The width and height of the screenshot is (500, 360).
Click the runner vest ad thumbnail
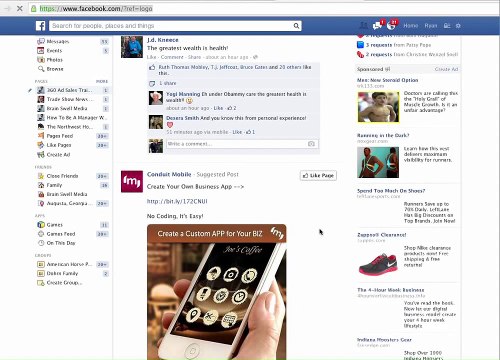(x=378, y=162)
